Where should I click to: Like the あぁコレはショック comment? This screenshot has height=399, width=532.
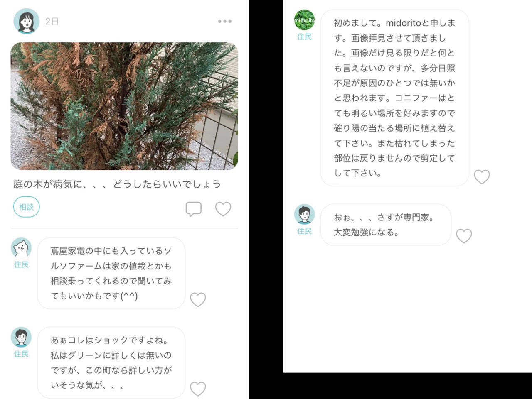(198, 389)
